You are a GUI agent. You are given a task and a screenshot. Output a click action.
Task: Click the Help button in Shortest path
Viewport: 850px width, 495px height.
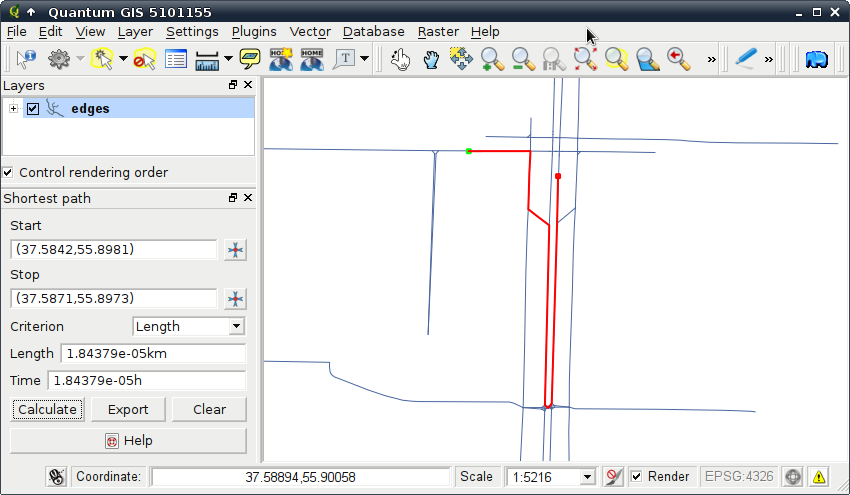pyautogui.click(x=128, y=441)
